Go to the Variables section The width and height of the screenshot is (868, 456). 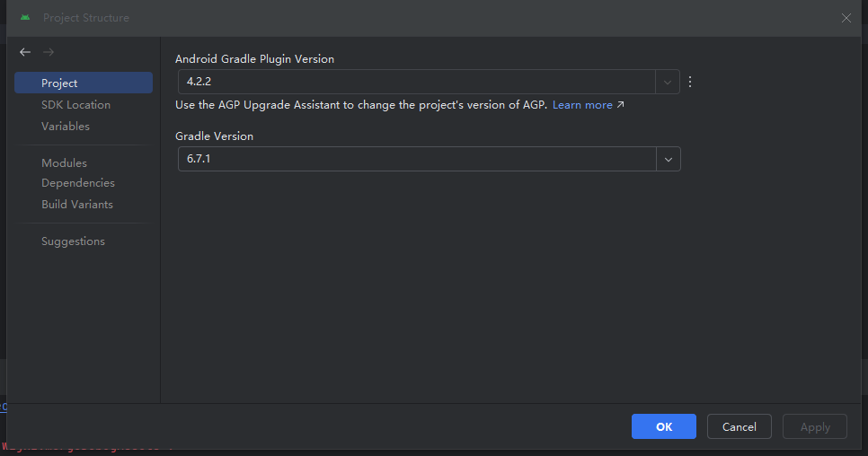[x=65, y=127]
